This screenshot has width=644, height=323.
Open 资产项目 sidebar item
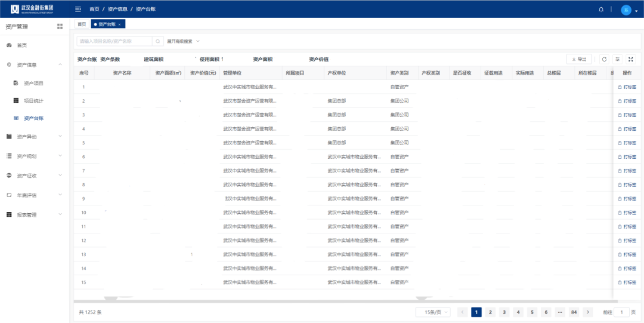35,83
